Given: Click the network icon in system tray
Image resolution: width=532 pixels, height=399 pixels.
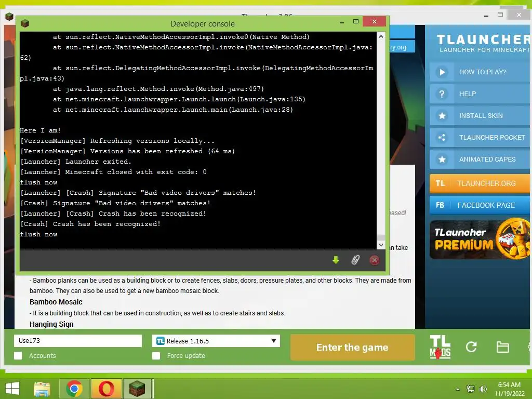Looking at the screenshot, I should click(x=471, y=389).
